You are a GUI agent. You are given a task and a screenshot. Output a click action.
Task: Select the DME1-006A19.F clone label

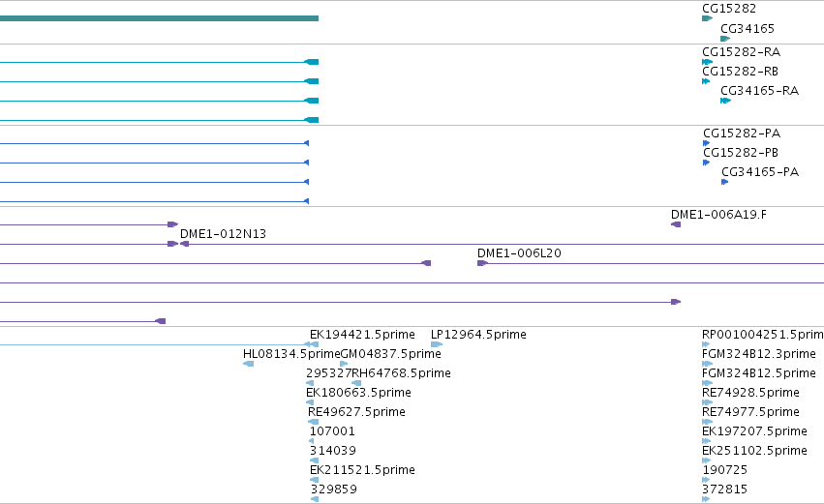pos(718,215)
